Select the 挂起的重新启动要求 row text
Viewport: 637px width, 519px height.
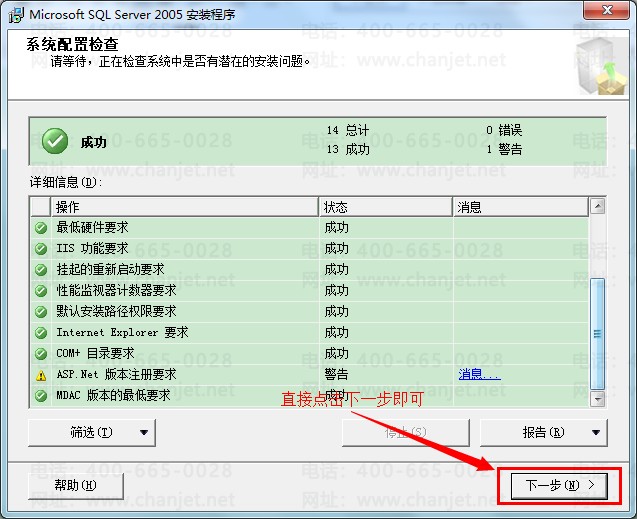point(110,269)
